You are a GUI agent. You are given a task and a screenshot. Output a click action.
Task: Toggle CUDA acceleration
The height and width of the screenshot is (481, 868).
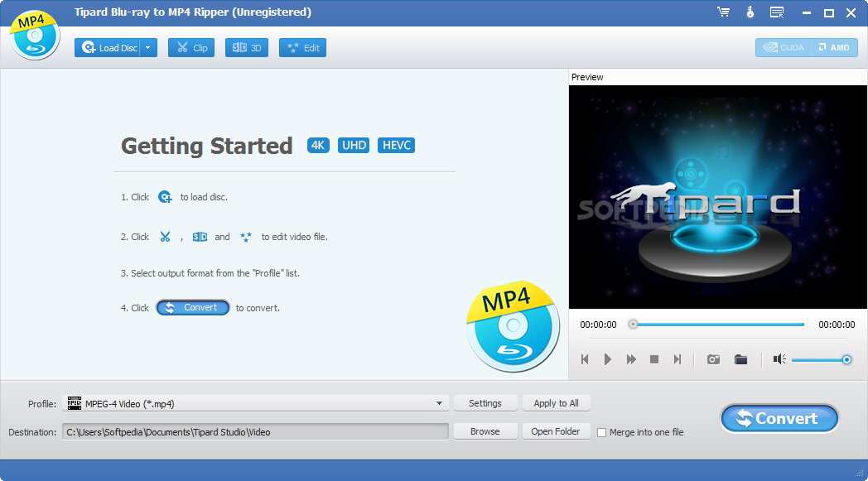click(784, 47)
